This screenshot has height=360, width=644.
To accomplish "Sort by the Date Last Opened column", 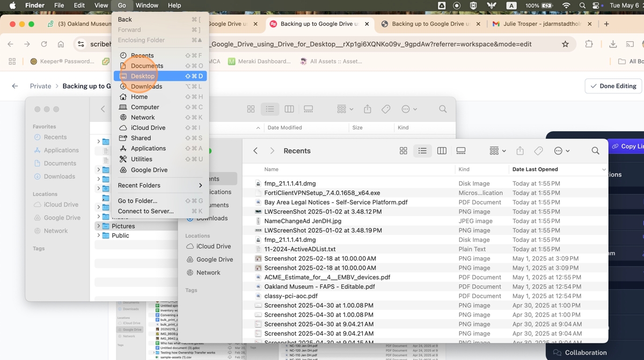I will click(x=558, y=169).
